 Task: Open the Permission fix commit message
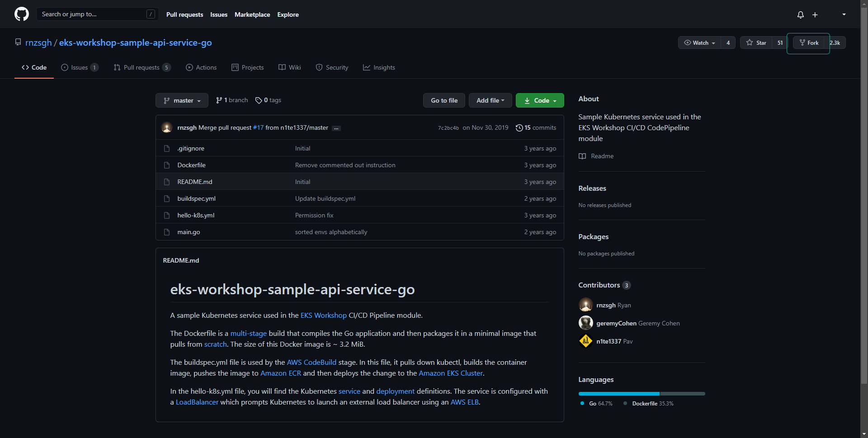point(314,215)
